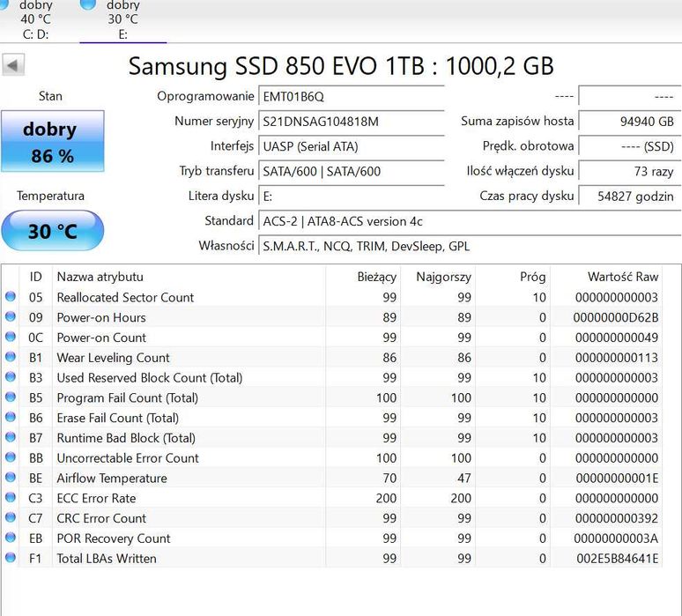Image resolution: width=682 pixels, height=616 pixels.
Task: Select POR Recovery Count attribute name
Action: 114,538
